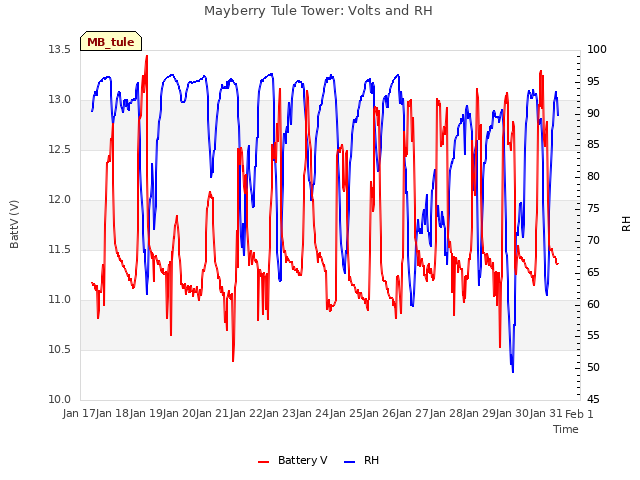Click the Feb 1 x-axis tick label

tap(579, 413)
